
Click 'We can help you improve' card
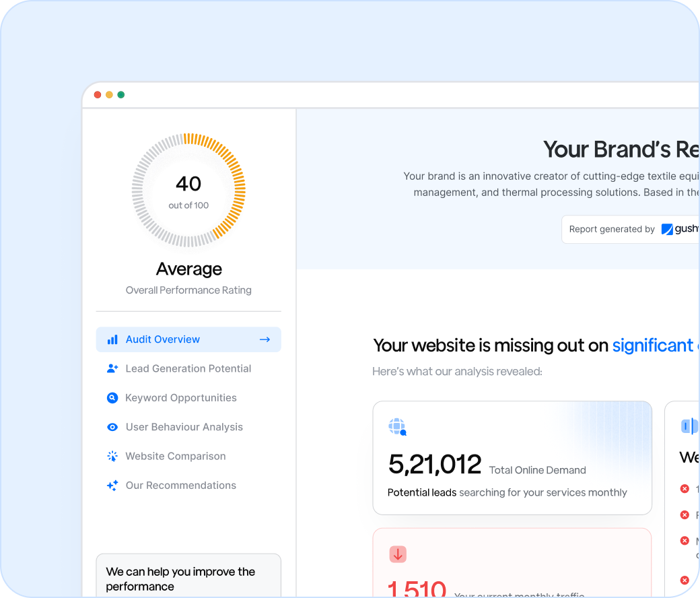click(x=188, y=575)
